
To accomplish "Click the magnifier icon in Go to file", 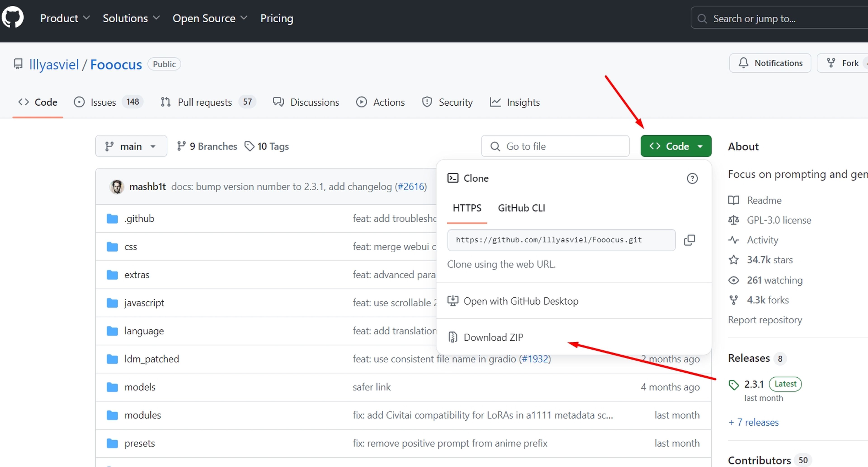I will pos(495,146).
